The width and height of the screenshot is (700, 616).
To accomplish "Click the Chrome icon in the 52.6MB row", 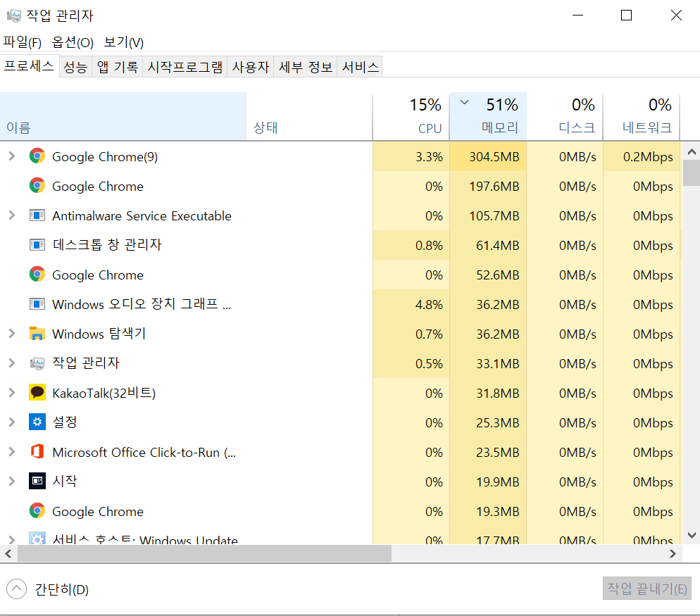I will click(37, 274).
